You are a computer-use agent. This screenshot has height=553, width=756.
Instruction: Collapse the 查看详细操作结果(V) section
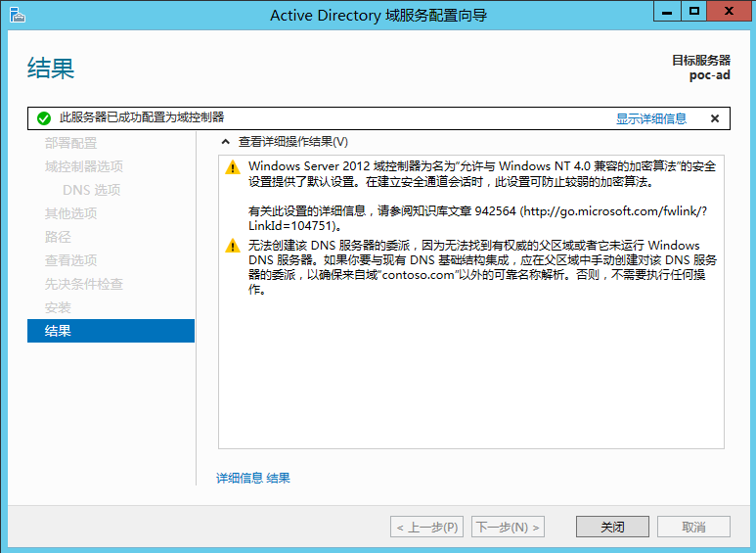pyautogui.click(x=225, y=142)
